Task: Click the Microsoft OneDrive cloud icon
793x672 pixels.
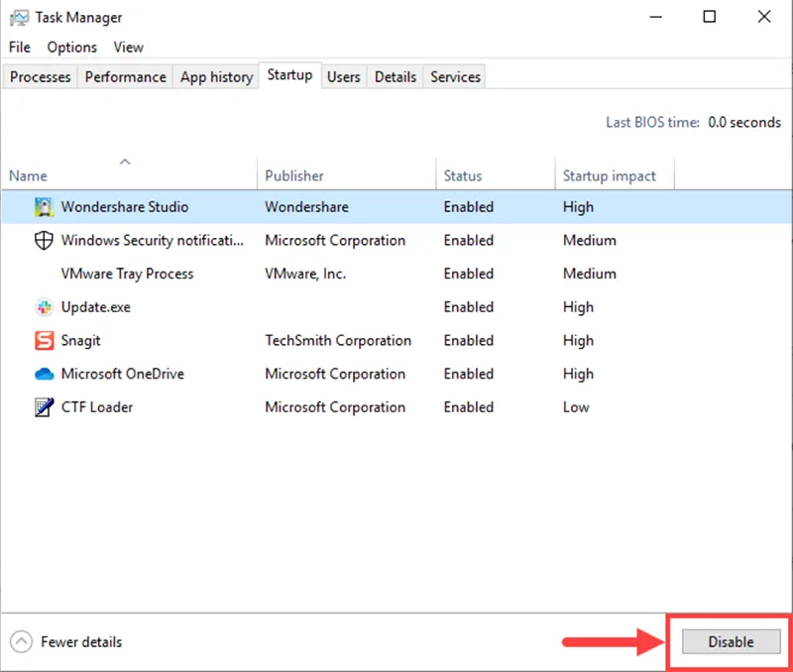Action: (x=44, y=374)
